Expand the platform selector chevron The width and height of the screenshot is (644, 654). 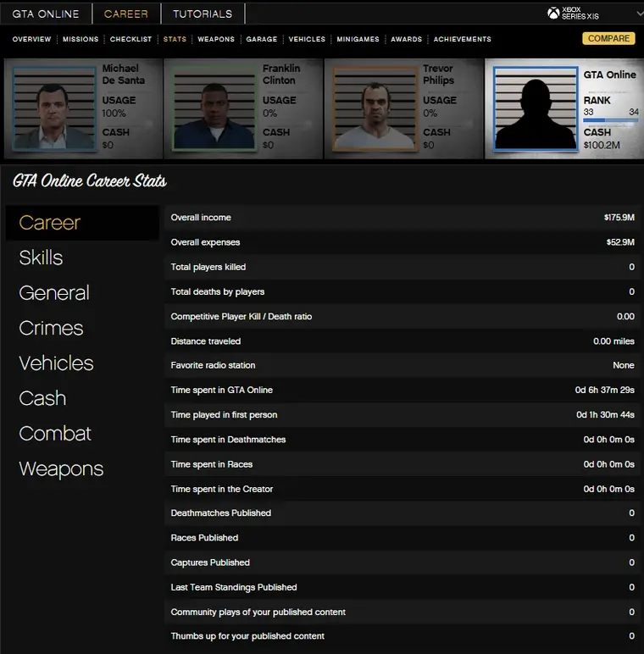[x=639, y=14]
